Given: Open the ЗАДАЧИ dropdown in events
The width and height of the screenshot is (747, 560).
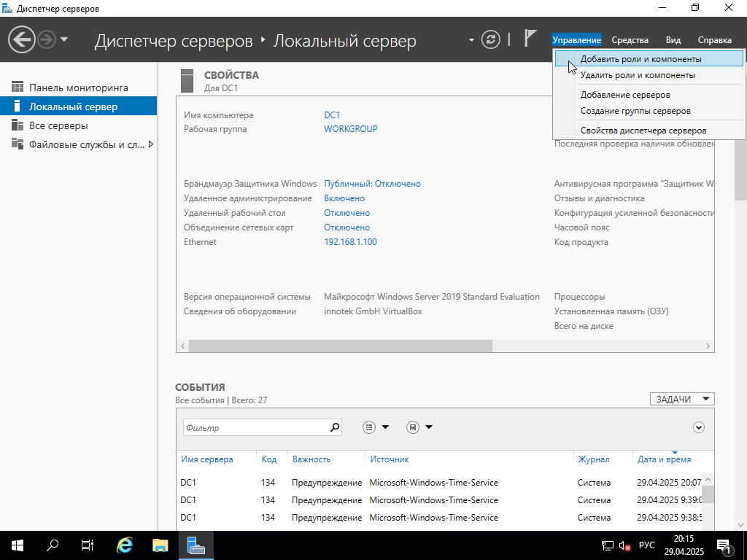Looking at the screenshot, I should (682, 399).
